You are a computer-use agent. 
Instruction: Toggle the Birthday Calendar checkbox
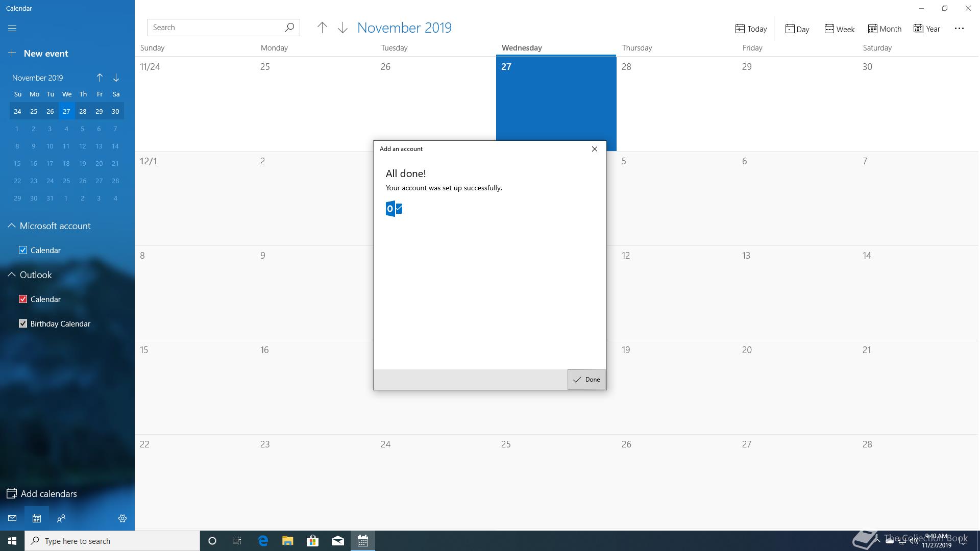click(x=23, y=323)
